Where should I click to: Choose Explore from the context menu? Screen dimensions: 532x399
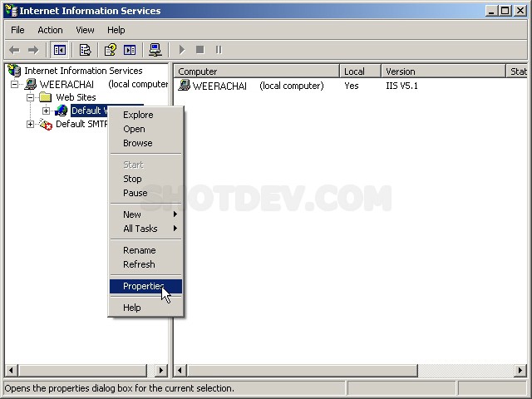point(146,115)
